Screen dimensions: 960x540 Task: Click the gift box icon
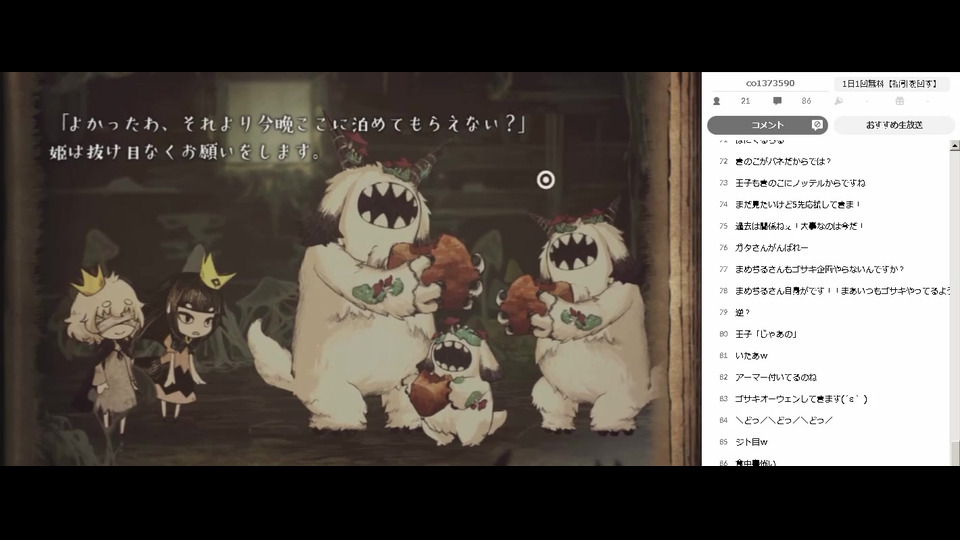pos(899,101)
